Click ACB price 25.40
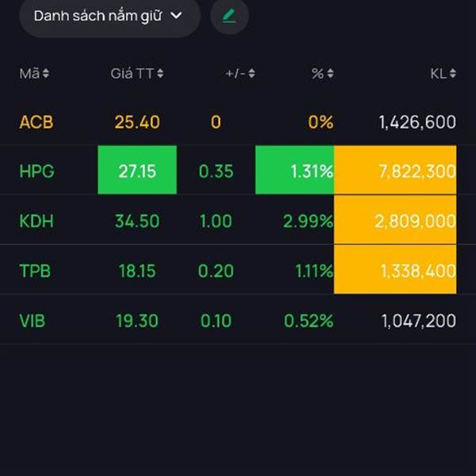Image resolution: width=476 pixels, height=476 pixels. click(x=137, y=122)
